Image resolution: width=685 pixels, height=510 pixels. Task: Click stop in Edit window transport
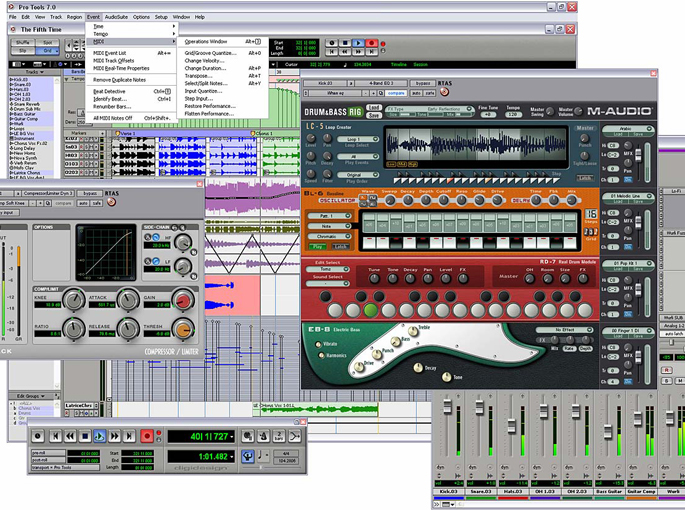(x=345, y=43)
